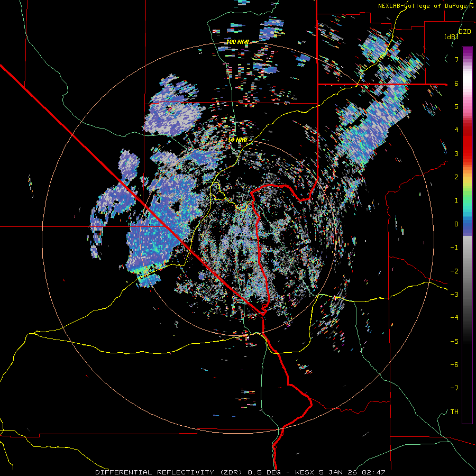
Task: Click the "-4" value on the scale
Action: tap(454, 318)
